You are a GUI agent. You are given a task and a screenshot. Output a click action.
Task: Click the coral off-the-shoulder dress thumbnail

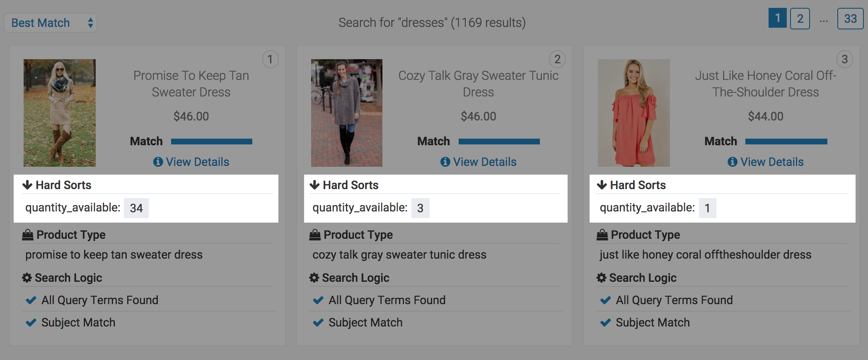(x=633, y=113)
